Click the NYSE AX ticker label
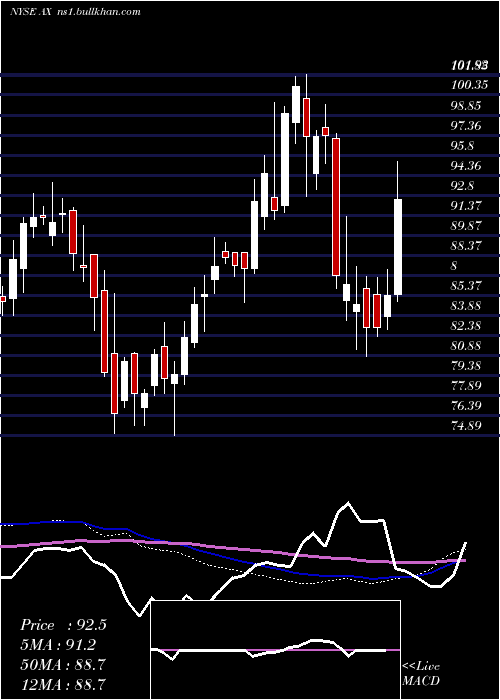 click(x=30, y=11)
